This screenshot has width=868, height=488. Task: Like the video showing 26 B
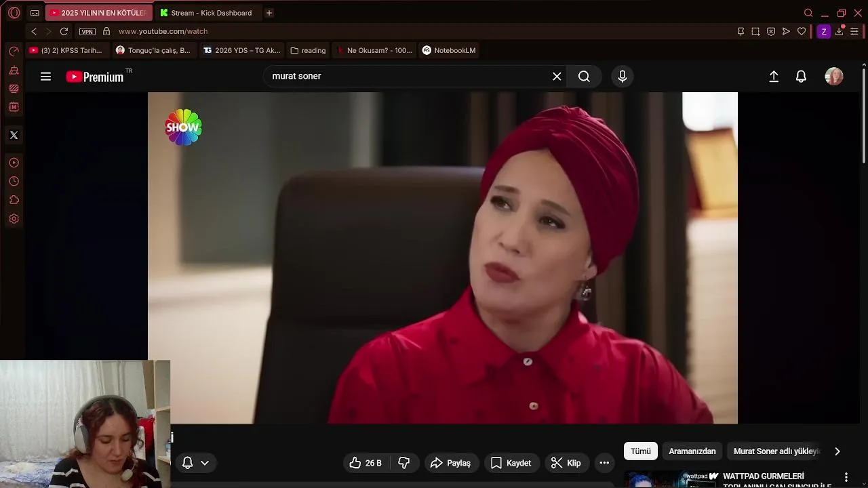tap(366, 463)
